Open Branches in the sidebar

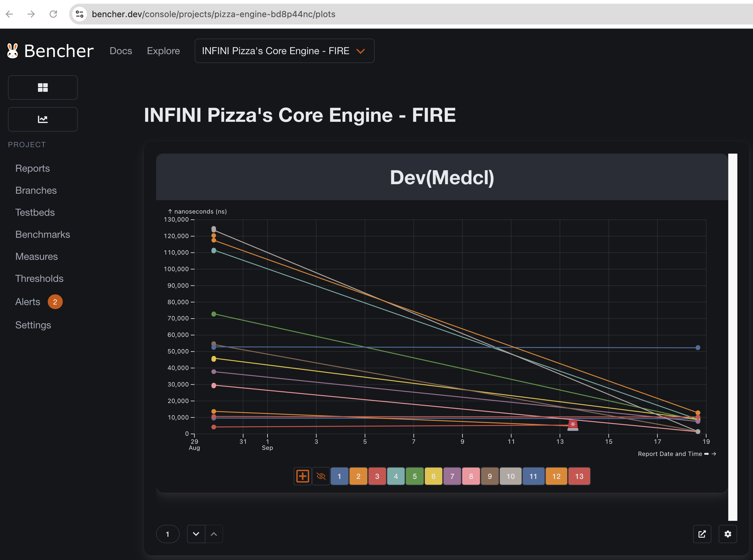click(36, 190)
